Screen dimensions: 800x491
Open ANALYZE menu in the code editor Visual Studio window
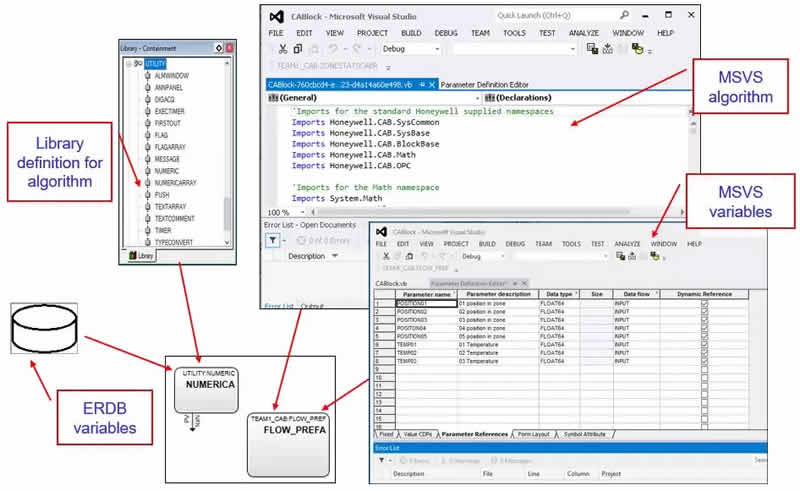(x=584, y=33)
